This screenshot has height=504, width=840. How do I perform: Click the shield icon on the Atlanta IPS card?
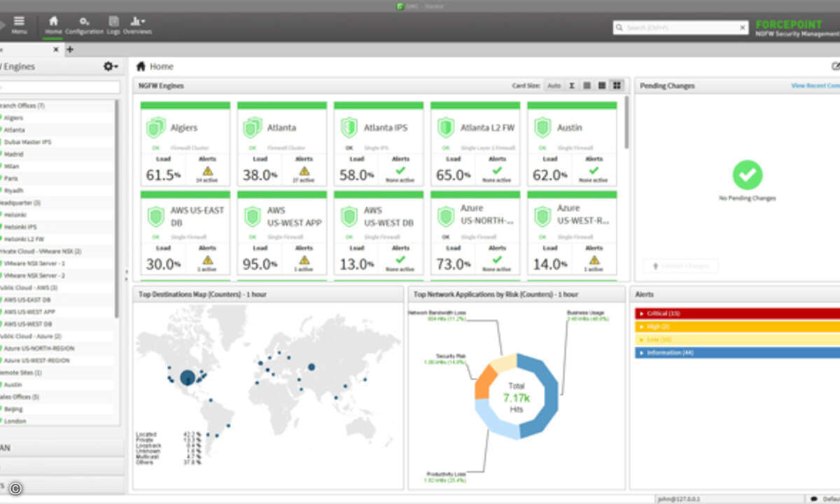349,127
